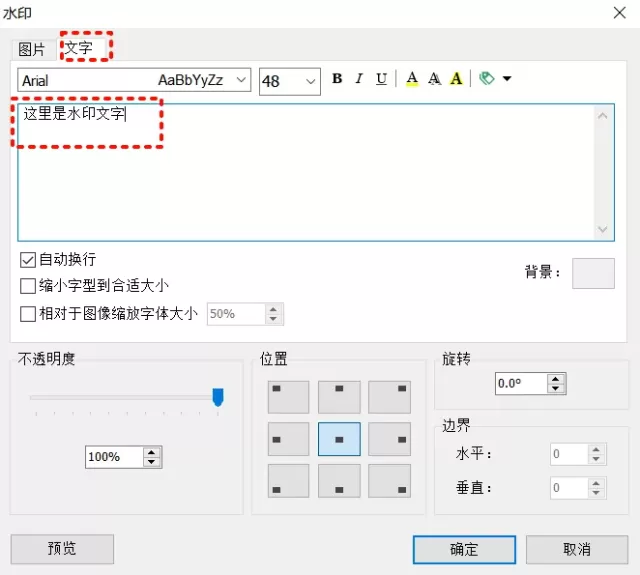Click the 不透明度 slider handle
Image resolution: width=640 pixels, height=575 pixels.
coord(218,397)
